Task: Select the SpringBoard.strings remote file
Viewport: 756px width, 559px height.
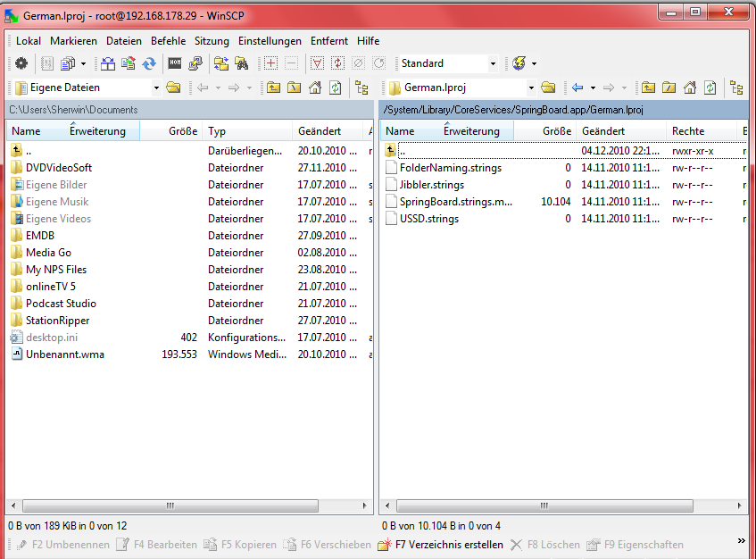Action: (455, 202)
